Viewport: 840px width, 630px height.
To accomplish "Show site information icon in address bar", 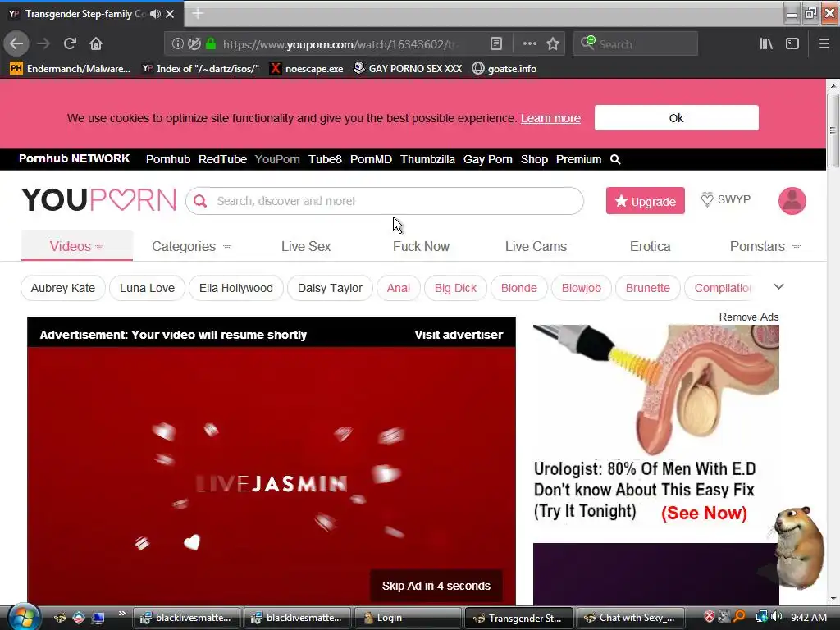I will [177, 44].
